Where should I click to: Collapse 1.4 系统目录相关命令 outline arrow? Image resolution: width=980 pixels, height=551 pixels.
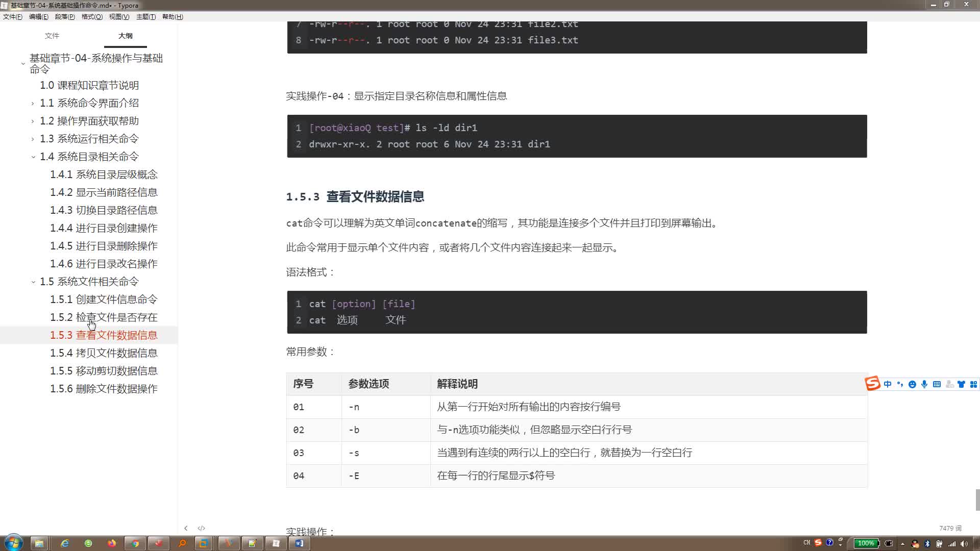[x=33, y=157]
